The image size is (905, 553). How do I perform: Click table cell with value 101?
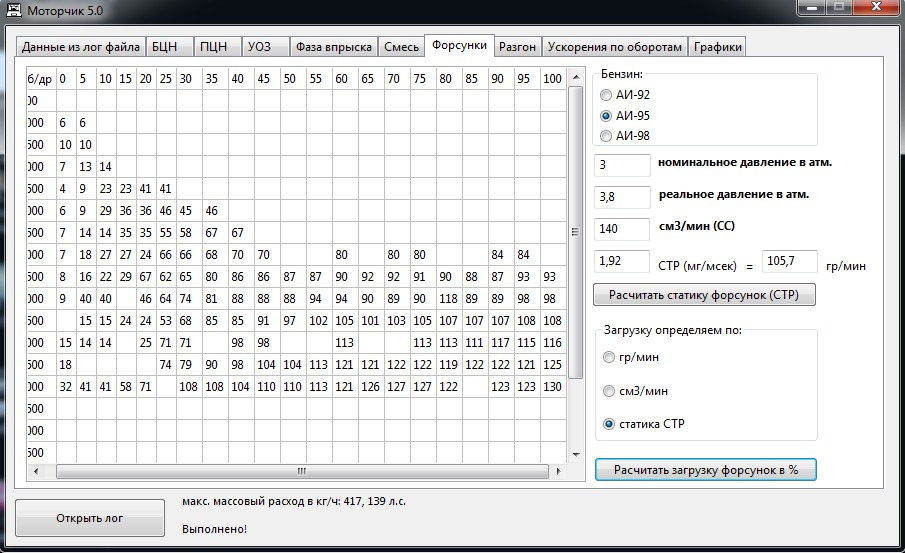pyautogui.click(x=371, y=320)
